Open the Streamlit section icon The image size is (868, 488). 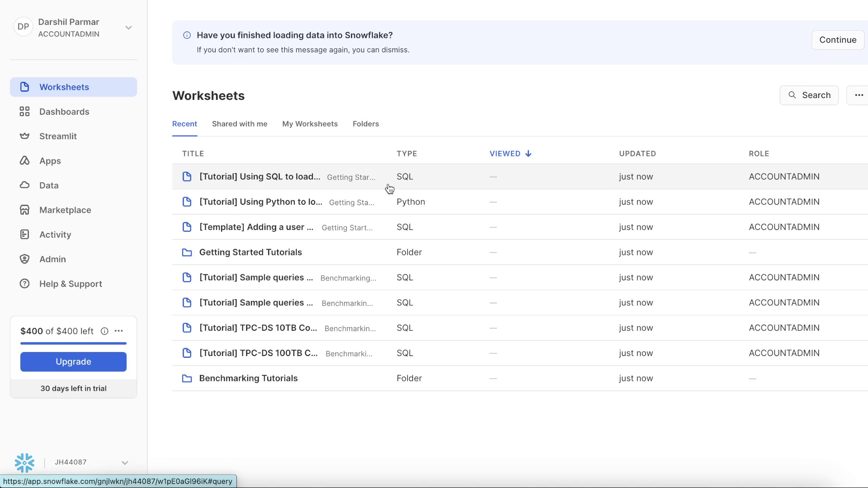point(24,136)
